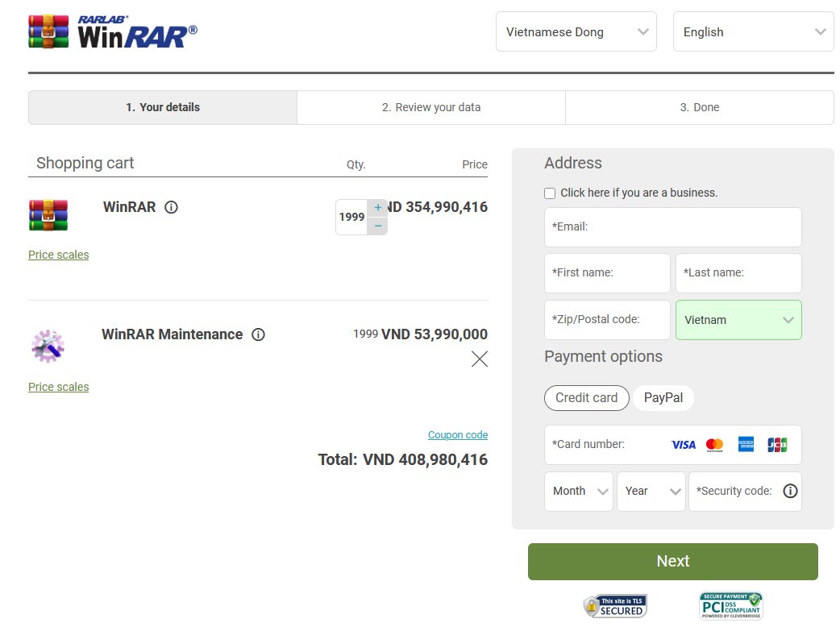The height and width of the screenshot is (631, 840).
Task: Open the WinRAR Maintenance info icon
Action: 258,334
